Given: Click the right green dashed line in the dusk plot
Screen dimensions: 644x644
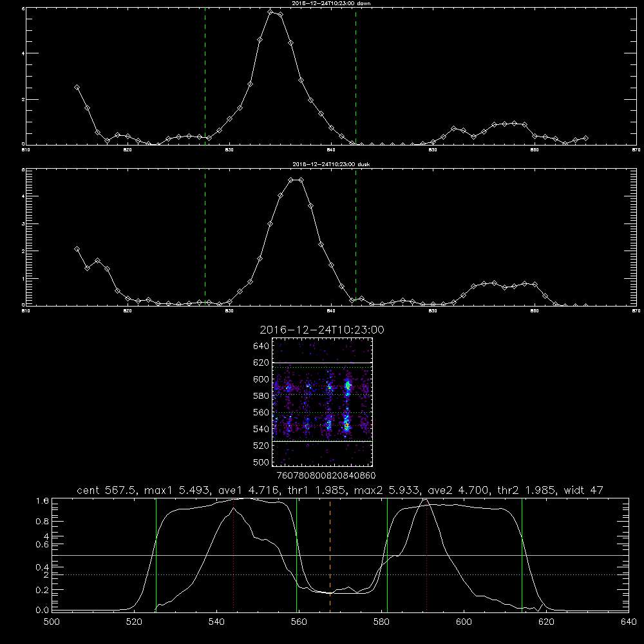Looking at the screenshot, I should [x=355, y=237].
